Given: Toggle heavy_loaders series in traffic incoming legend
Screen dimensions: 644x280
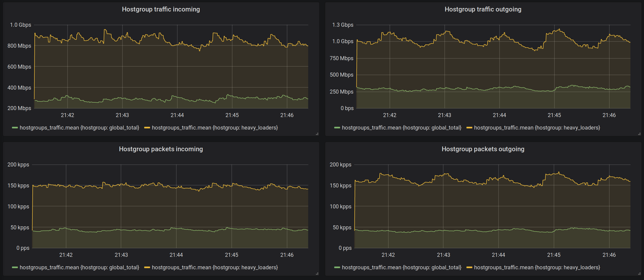Looking at the screenshot, I should [x=215, y=128].
